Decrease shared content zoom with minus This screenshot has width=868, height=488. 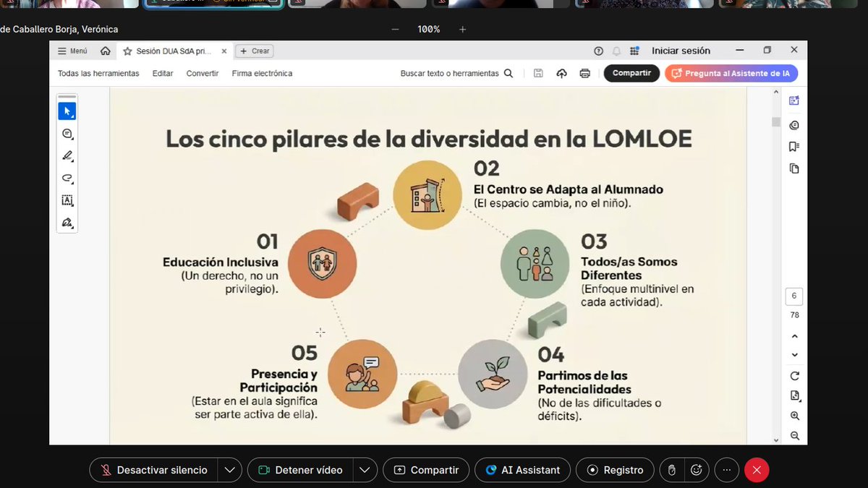[395, 30]
